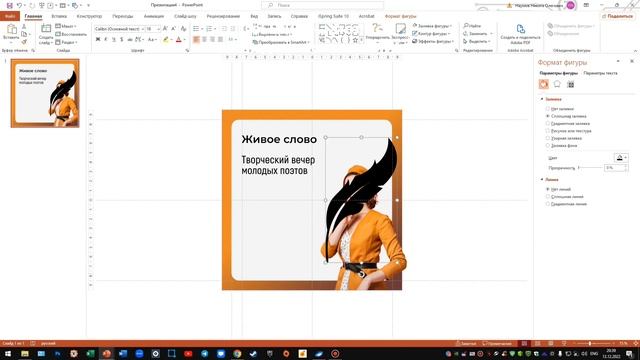Open Эффекты фигуры shape effects dropdown

pyautogui.click(x=433, y=41)
